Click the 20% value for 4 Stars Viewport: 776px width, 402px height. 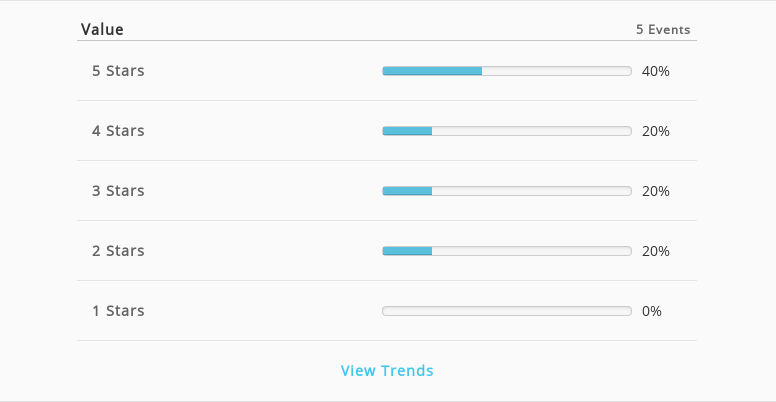(656, 131)
